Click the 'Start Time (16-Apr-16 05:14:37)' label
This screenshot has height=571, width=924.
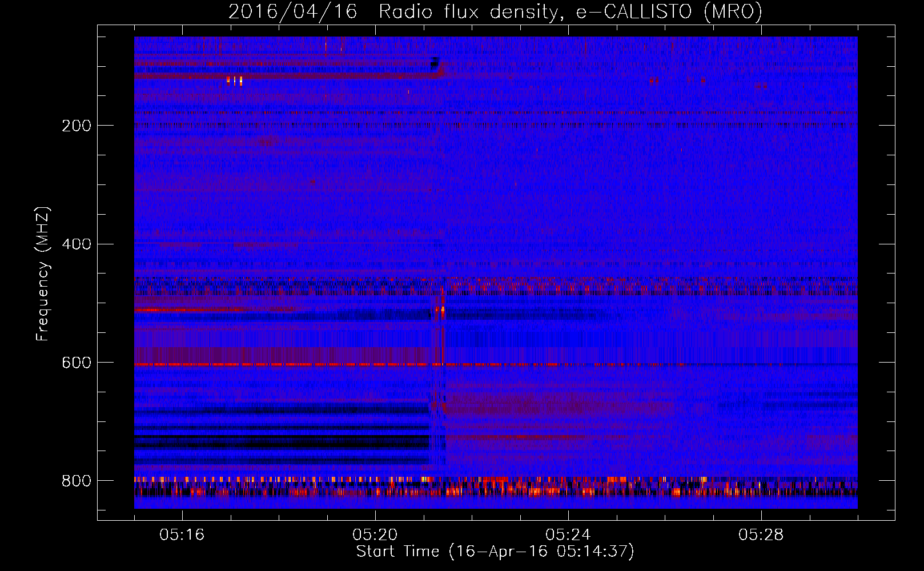pos(495,552)
